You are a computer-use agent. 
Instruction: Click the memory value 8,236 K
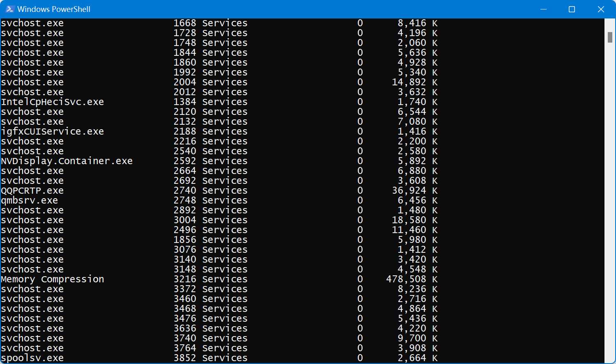pyautogui.click(x=418, y=289)
